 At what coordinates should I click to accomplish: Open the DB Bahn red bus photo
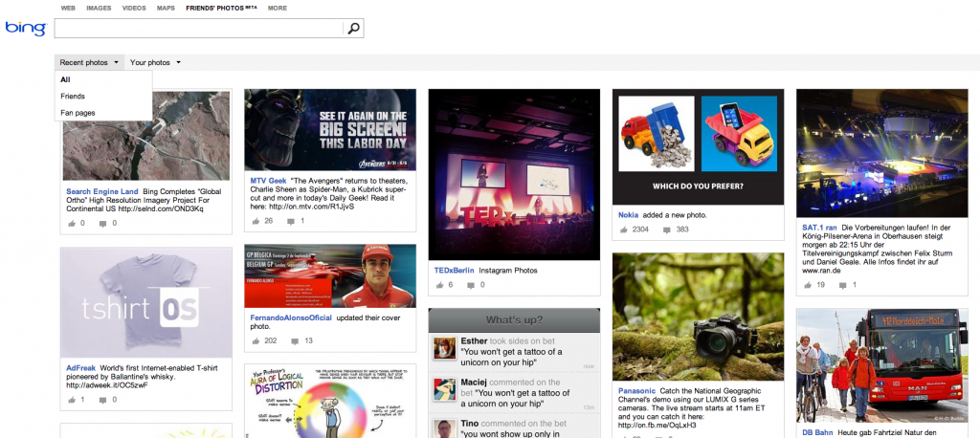coord(881,365)
